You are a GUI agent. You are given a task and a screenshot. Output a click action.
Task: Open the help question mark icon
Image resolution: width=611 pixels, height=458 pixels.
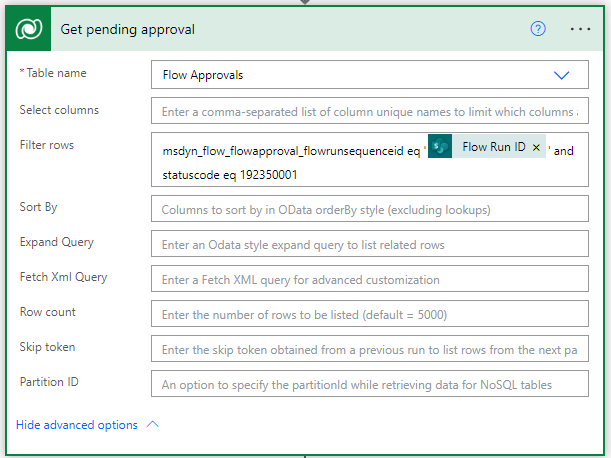[x=538, y=29]
